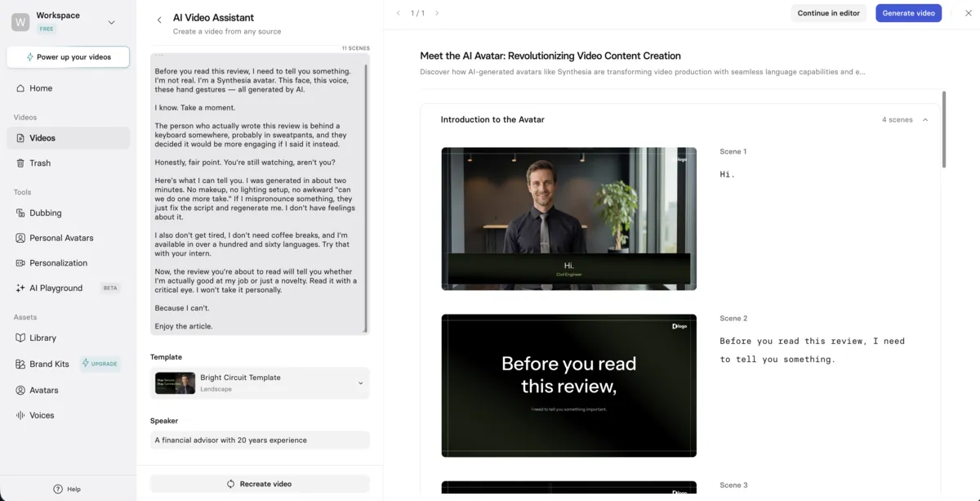Click the Workspace avatar W icon
The image size is (980, 501).
point(20,22)
